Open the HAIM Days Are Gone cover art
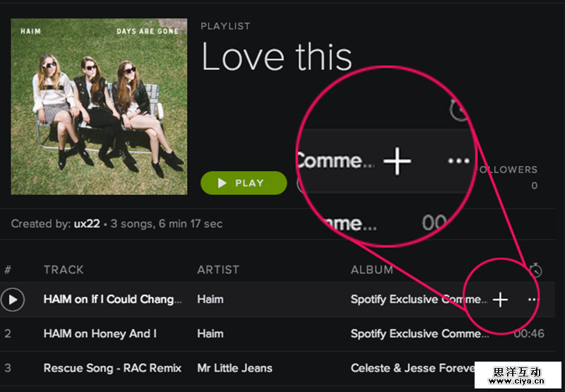 pos(99,107)
